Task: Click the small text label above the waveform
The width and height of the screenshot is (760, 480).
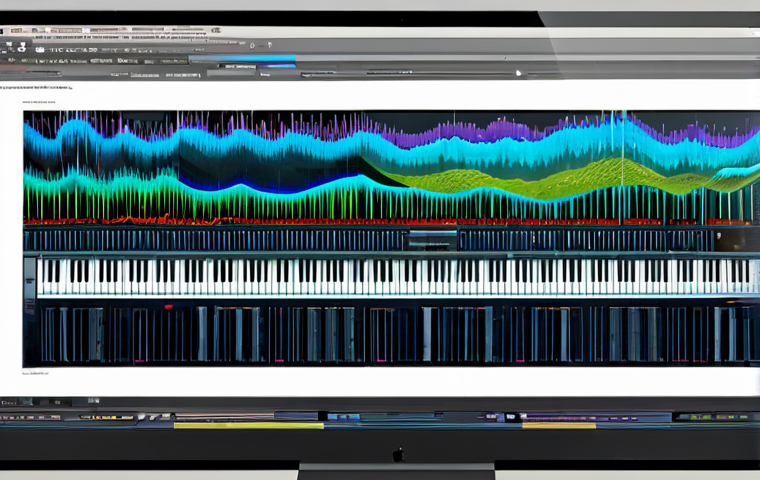Action: coord(45,102)
